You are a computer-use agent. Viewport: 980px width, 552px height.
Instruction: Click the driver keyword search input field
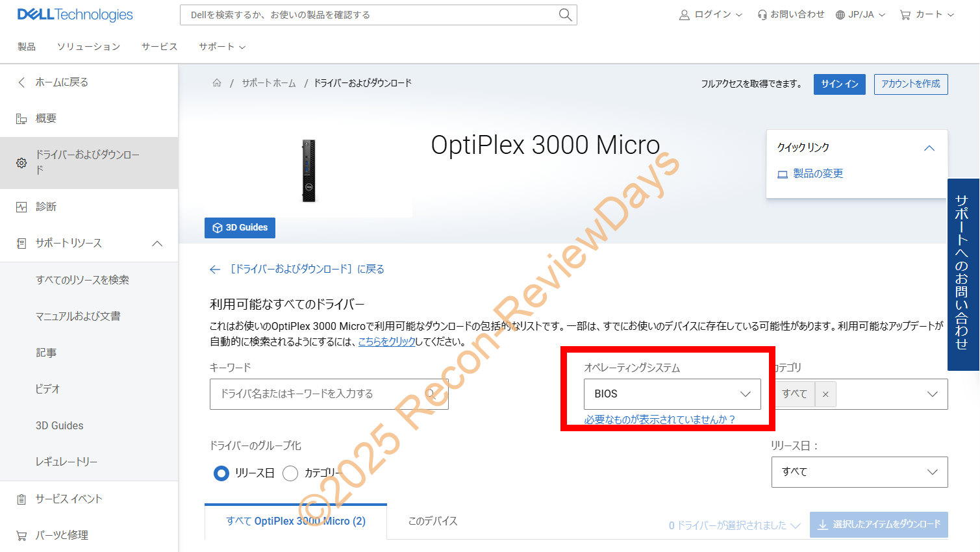329,394
